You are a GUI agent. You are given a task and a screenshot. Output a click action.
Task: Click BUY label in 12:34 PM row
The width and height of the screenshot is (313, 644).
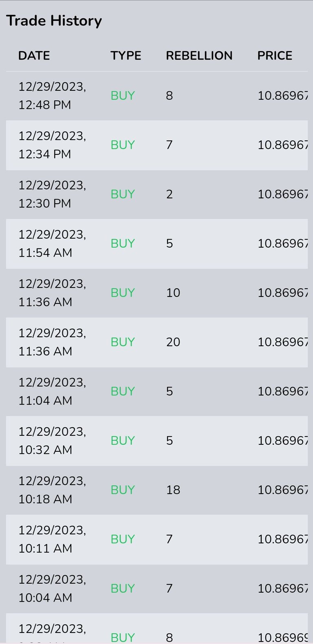tap(123, 145)
